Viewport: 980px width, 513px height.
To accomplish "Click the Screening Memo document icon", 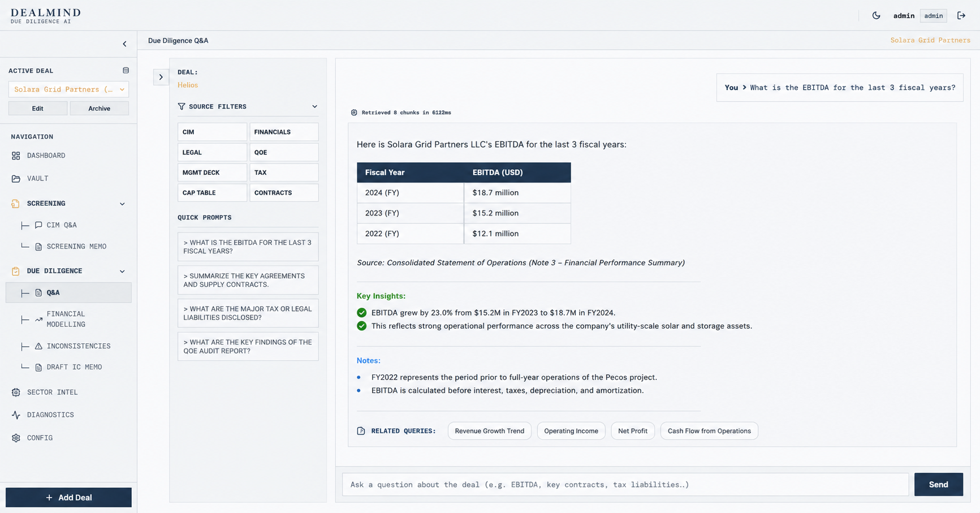I will (38, 247).
